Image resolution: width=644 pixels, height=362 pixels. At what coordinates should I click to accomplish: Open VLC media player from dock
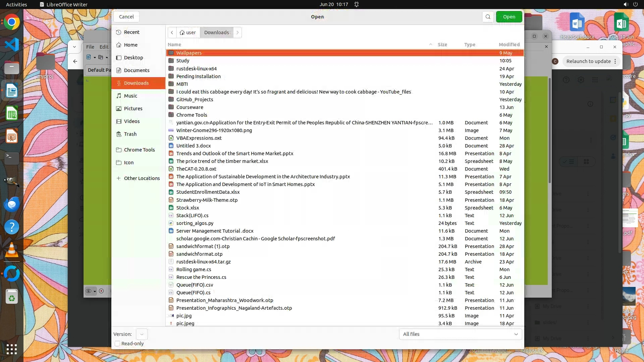coord(12,250)
